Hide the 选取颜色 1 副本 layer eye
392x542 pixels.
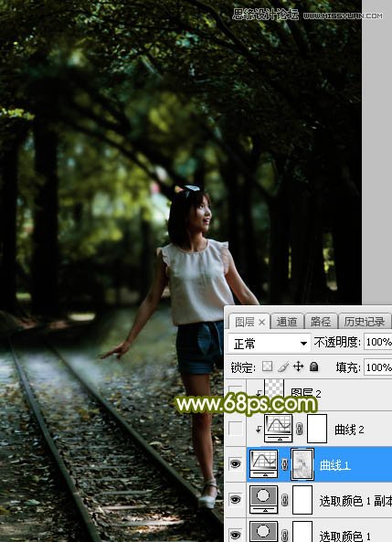pos(236,499)
